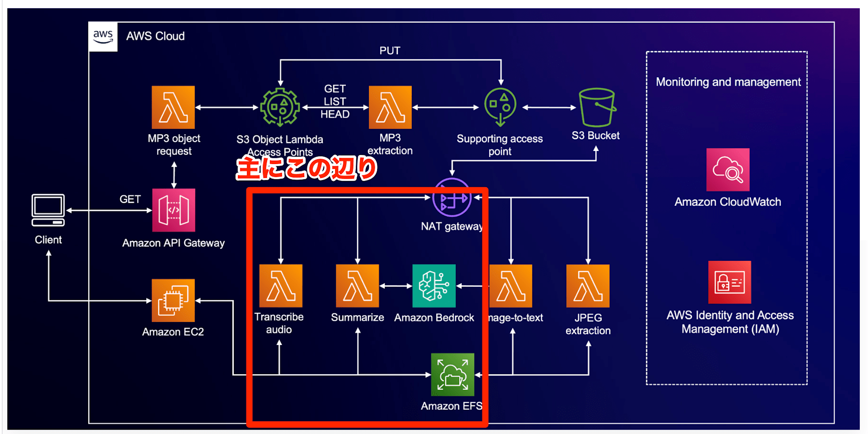Select the MP3 extraction Lambda icon
The width and height of the screenshot is (868, 434).
tap(390, 107)
